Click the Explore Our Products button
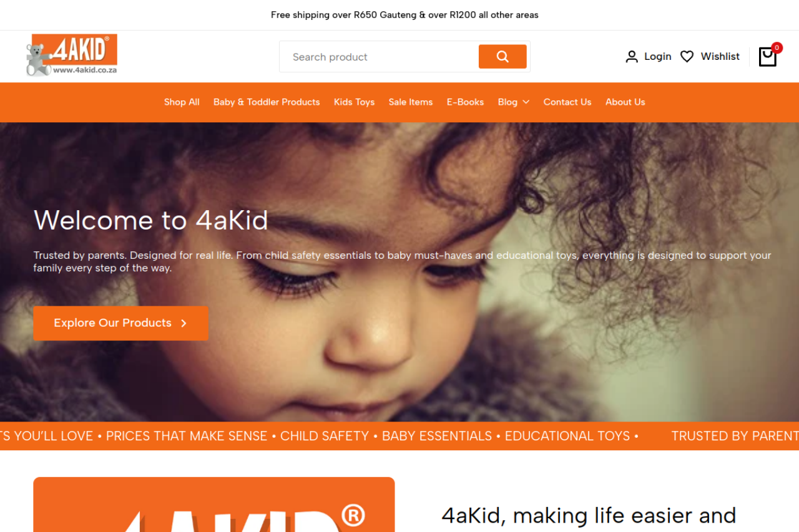 [x=120, y=323]
